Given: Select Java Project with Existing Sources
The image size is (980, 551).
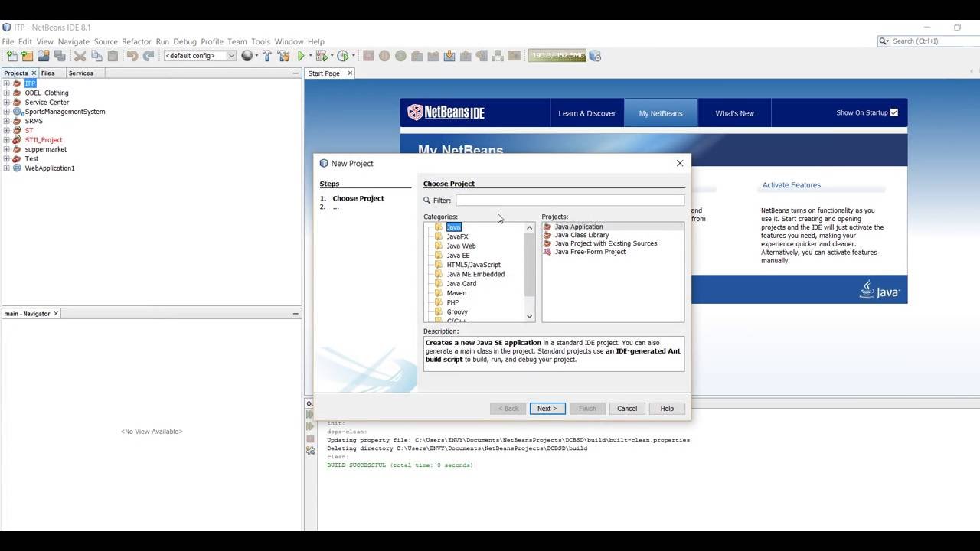Looking at the screenshot, I should coord(606,243).
